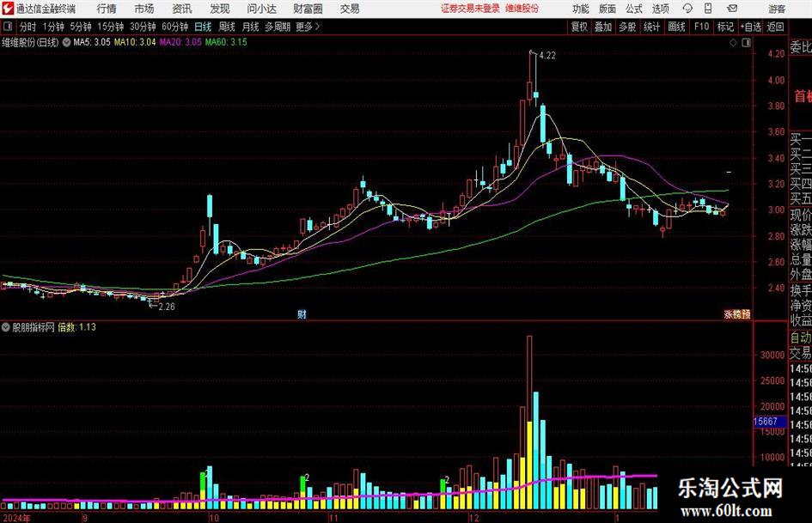This screenshot has width=812, height=523.
Task: Open the 画线 drawing tools
Action: pyautogui.click(x=677, y=27)
